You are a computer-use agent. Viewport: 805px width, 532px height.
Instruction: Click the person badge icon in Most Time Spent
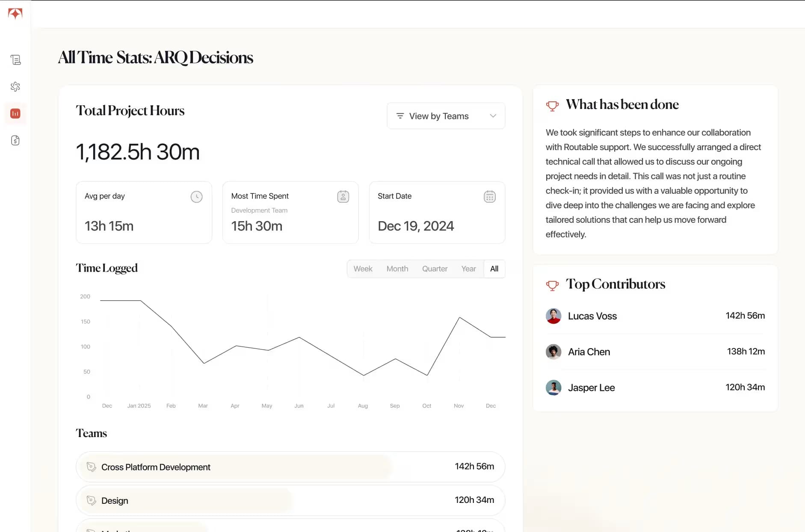coord(343,197)
